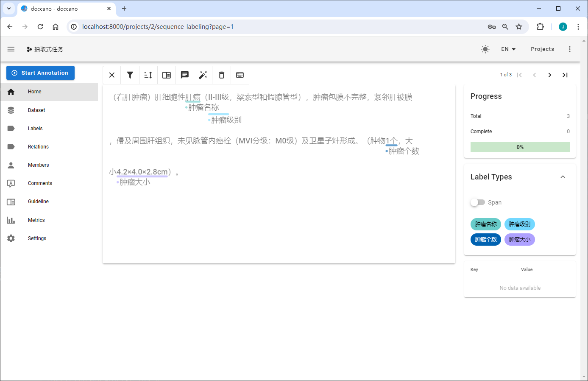Select the purple 肿瘤大小 label chip

[x=519, y=239]
